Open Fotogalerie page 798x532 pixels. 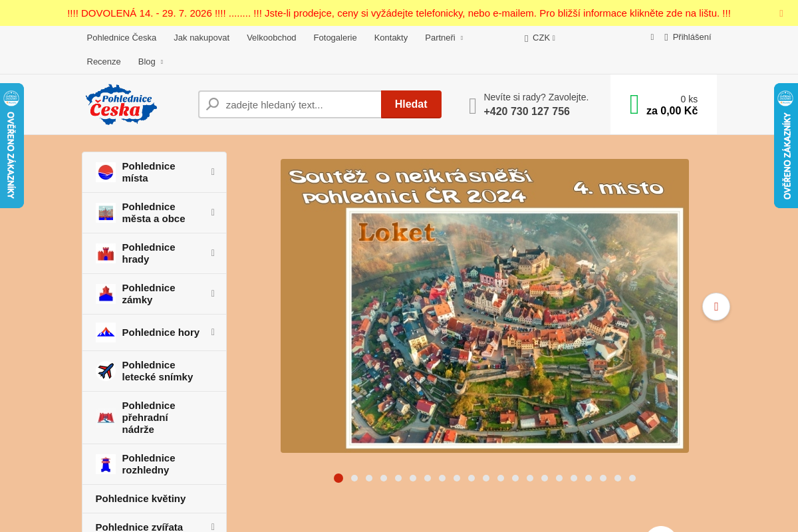(335, 38)
